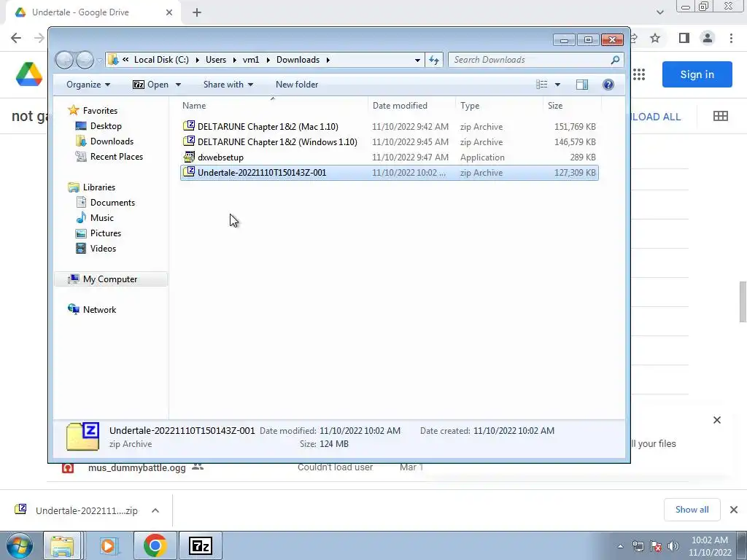Select the dxwebsetup application file
The height and width of the screenshot is (560, 747).
click(390, 157)
